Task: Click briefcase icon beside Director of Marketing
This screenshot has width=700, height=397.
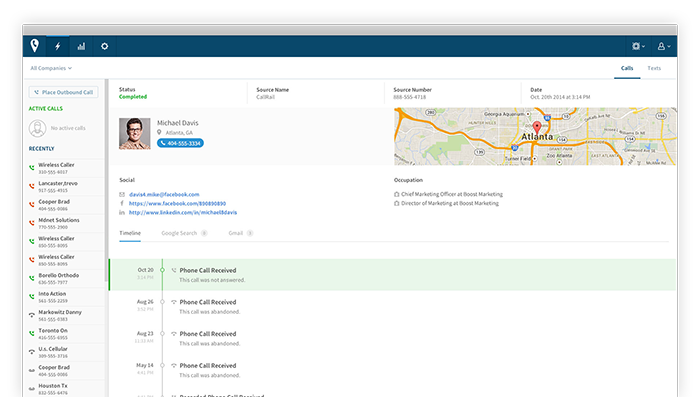Action: tap(396, 203)
